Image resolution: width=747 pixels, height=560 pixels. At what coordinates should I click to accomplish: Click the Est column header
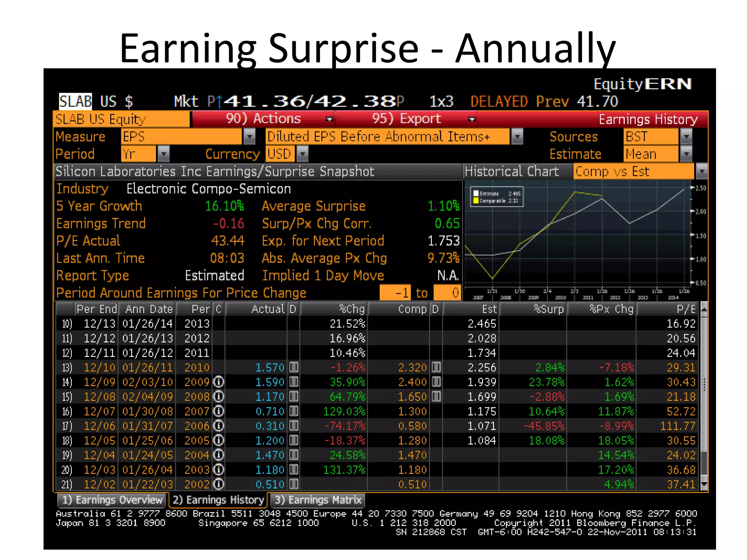coord(471,309)
